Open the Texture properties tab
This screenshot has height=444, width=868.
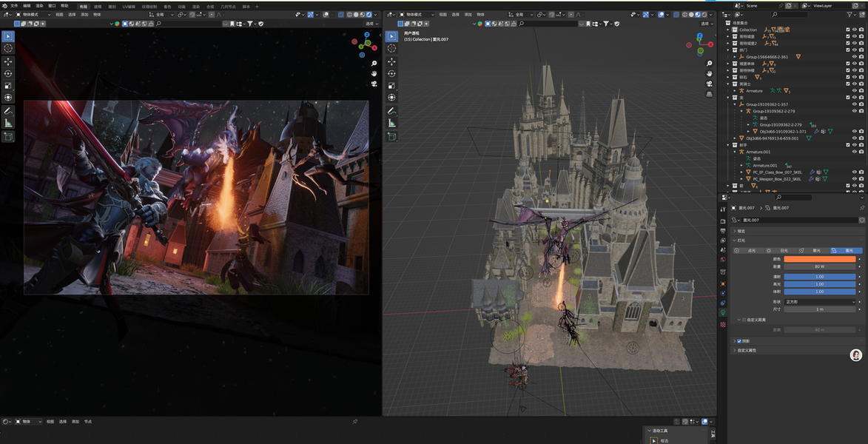[723, 324]
